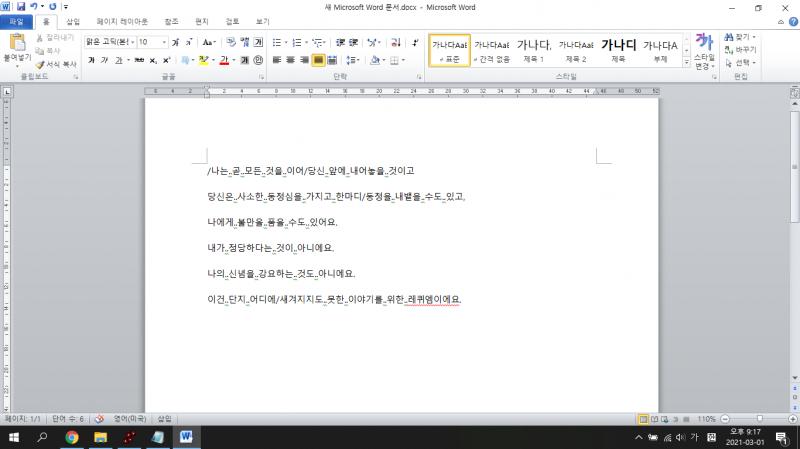
Task: Open the font size dropdown showing 10
Action: coord(164,42)
